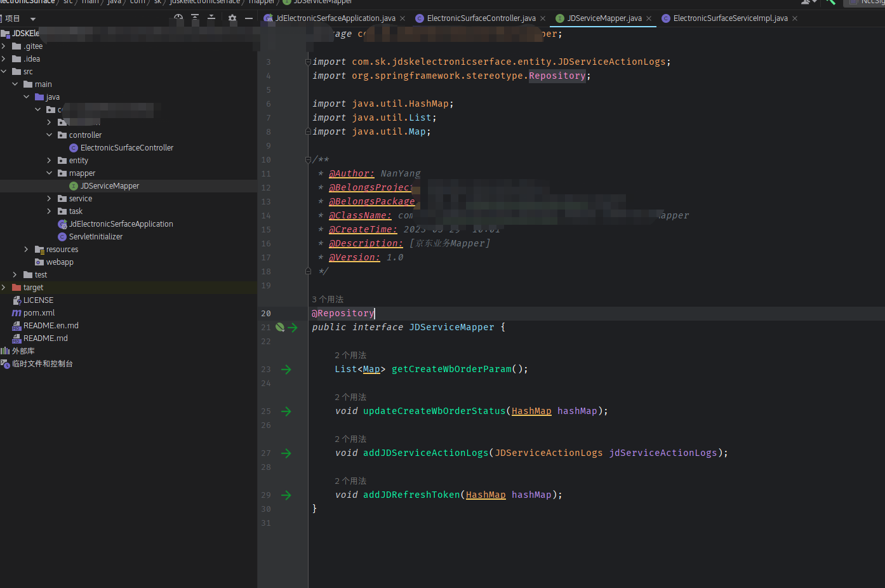Click the fold end marker on line 18
The height and width of the screenshot is (588, 885).
click(x=308, y=272)
